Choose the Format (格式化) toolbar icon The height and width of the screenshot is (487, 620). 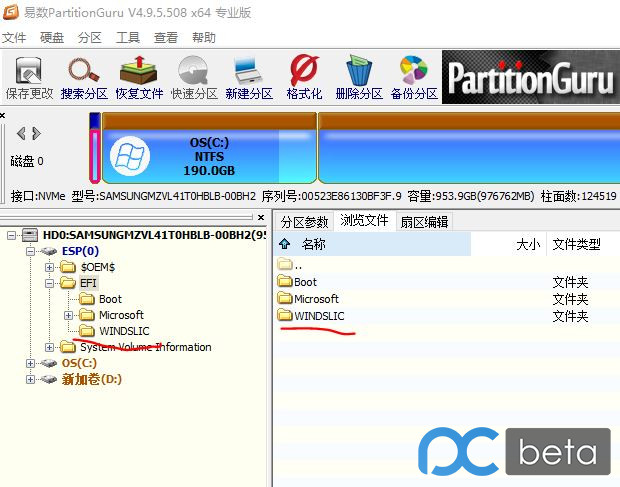[304, 77]
